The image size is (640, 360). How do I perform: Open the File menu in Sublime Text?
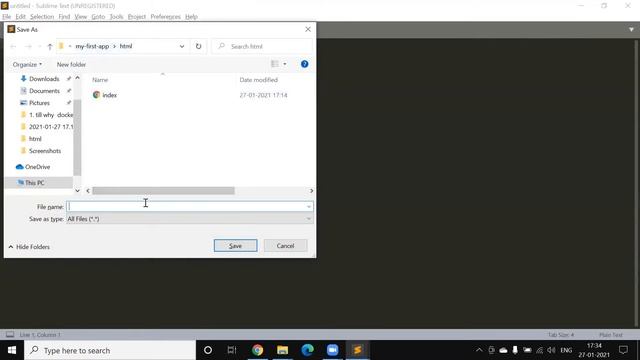(7, 17)
